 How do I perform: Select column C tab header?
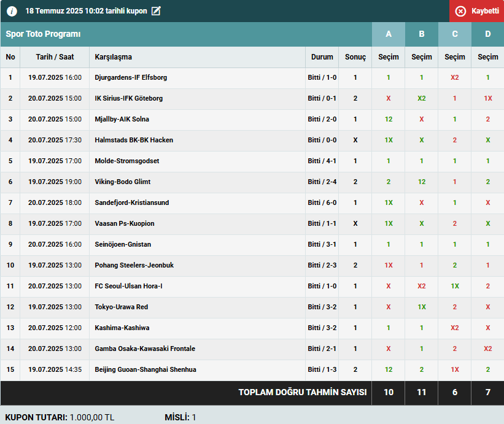pos(455,34)
